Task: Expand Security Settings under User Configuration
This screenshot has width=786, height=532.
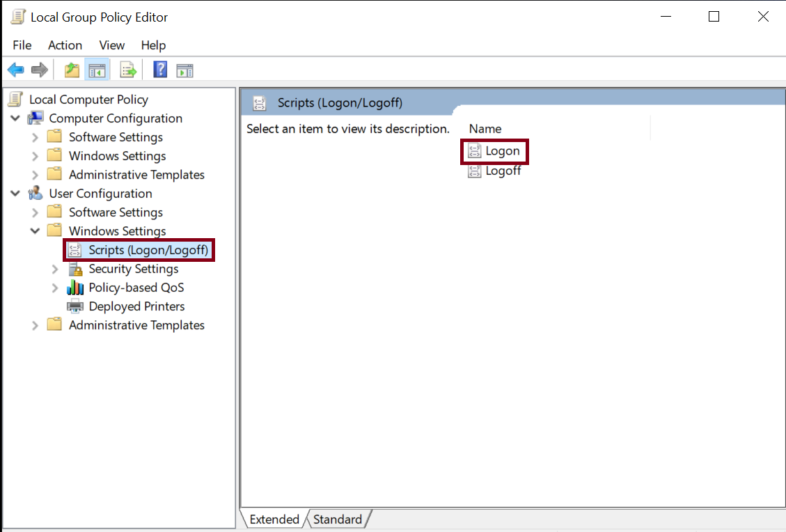Action: [55, 269]
